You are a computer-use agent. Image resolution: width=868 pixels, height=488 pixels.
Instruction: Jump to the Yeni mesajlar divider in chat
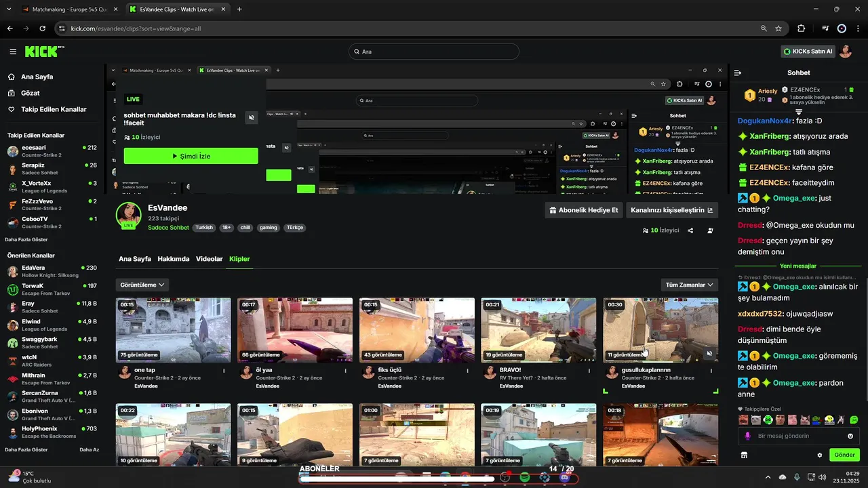point(798,266)
